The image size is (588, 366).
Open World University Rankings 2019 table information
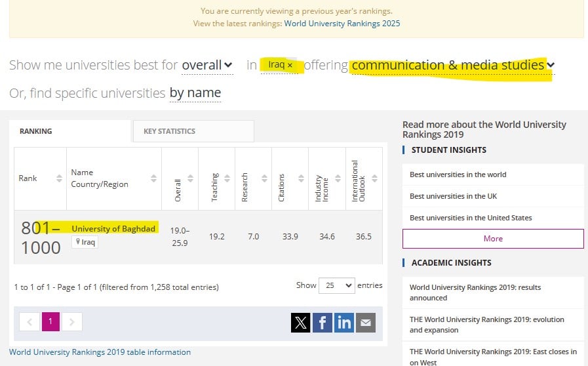point(100,352)
